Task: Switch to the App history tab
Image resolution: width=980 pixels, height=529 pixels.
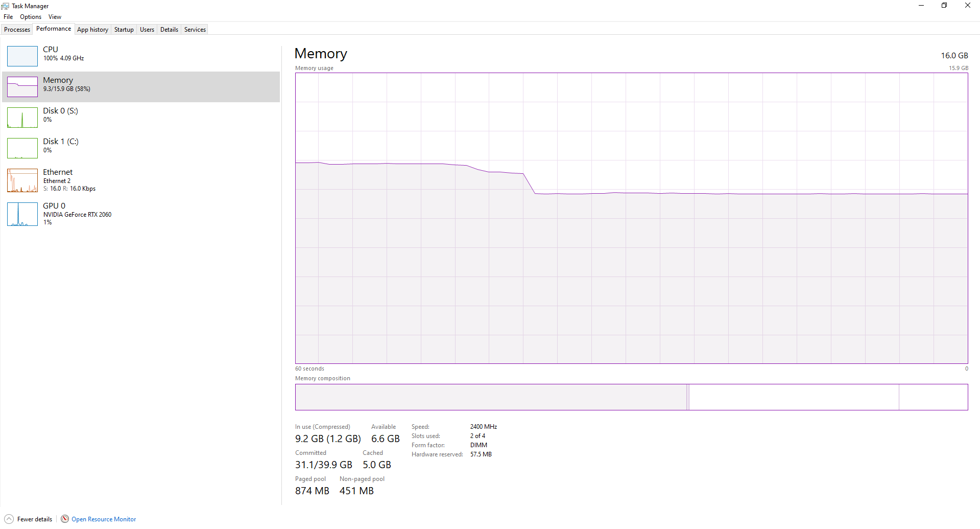Action: pyautogui.click(x=92, y=30)
